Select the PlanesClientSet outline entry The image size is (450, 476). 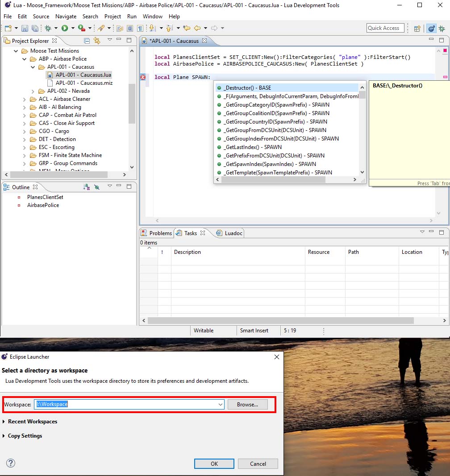tap(45, 197)
